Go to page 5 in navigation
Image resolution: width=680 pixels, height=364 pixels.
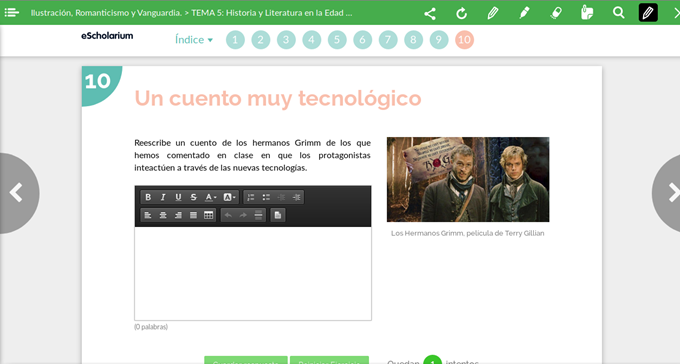337,40
